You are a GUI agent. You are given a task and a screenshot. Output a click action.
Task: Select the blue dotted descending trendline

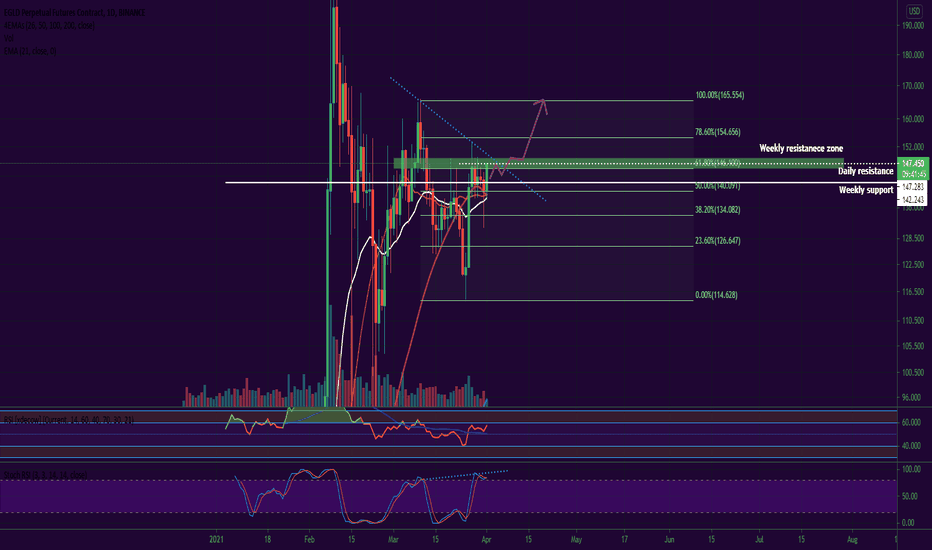468,139
